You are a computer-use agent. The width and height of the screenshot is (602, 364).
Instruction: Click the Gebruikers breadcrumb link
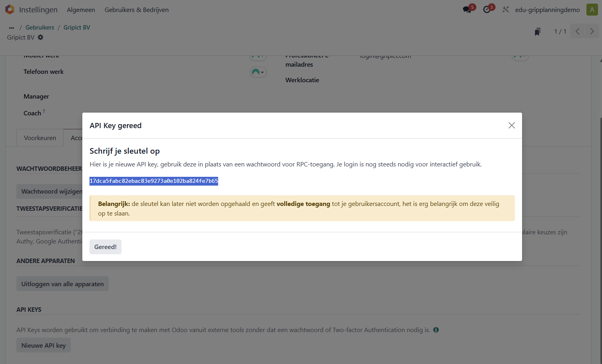pos(40,28)
